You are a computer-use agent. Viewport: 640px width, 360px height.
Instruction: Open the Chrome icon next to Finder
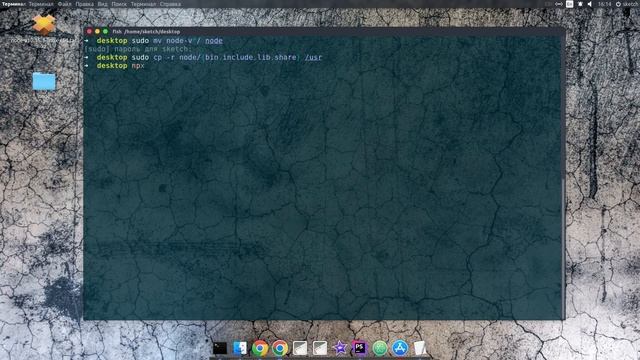point(260,348)
